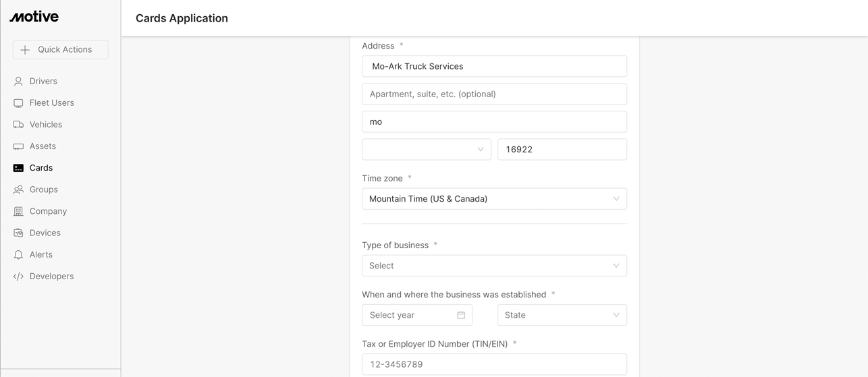The image size is (868, 377).
Task: Click the Company building icon
Action: (x=18, y=211)
